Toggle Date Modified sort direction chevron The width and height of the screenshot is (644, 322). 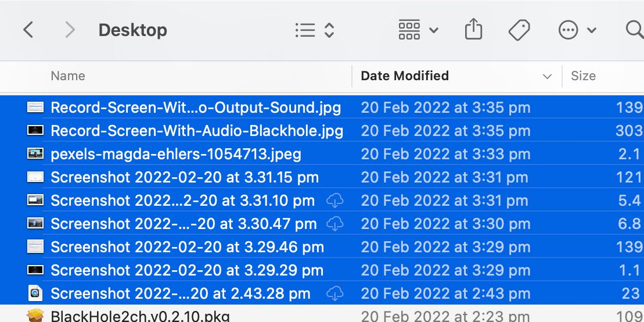tap(546, 77)
